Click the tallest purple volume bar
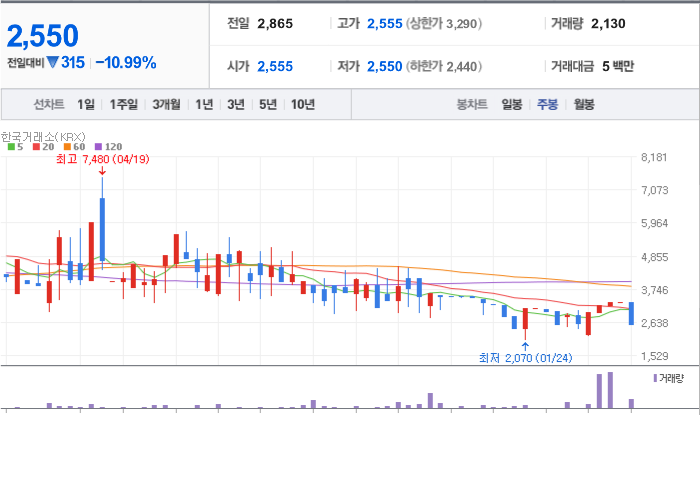 pyautogui.click(x=610, y=390)
